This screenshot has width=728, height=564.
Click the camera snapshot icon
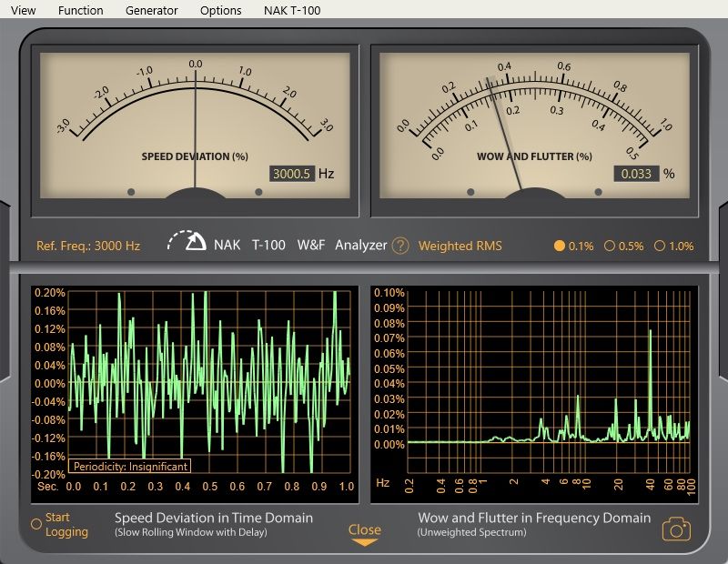[676, 529]
